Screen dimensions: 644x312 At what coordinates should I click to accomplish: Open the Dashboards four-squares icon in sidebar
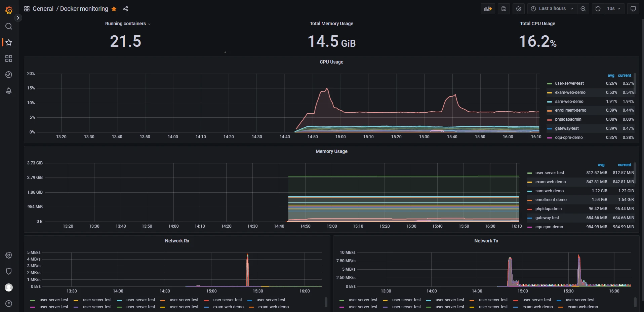[x=9, y=58]
